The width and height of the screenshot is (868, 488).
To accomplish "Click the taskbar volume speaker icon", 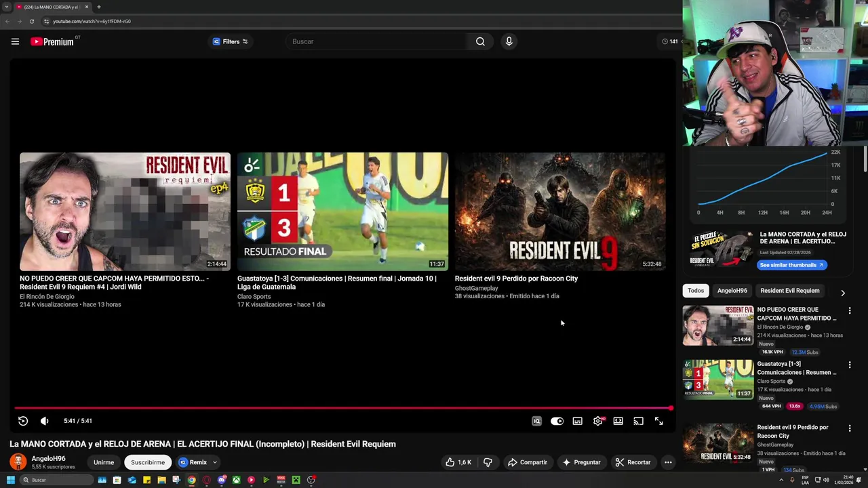I will click(x=825, y=480).
